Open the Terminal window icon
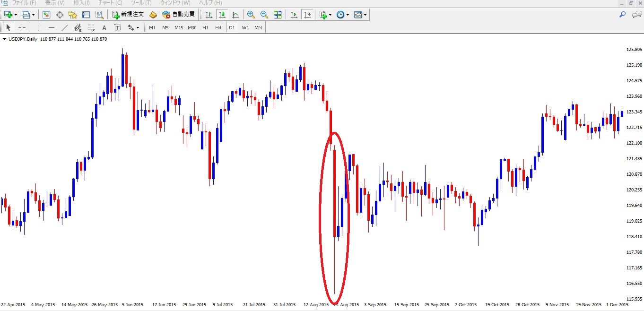The width and height of the screenshot is (644, 311). (x=86, y=15)
